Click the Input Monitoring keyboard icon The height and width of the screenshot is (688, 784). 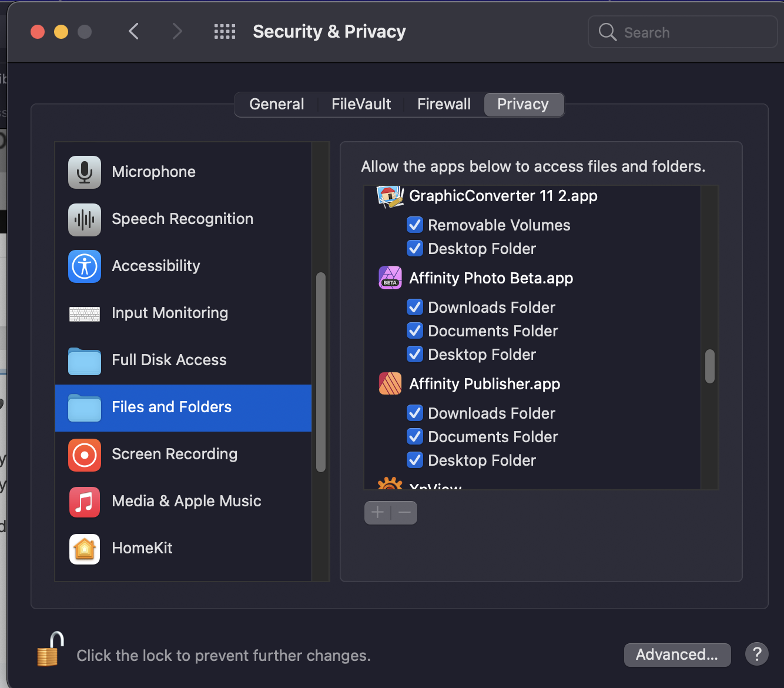85,314
